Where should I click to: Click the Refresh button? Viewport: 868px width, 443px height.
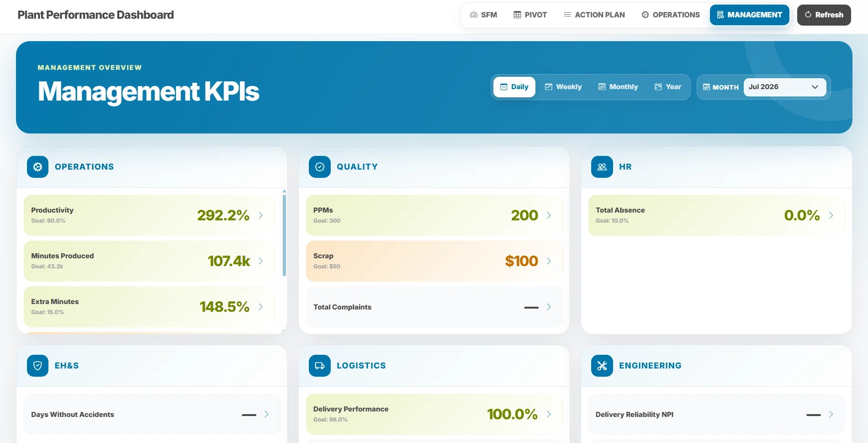[x=824, y=15]
